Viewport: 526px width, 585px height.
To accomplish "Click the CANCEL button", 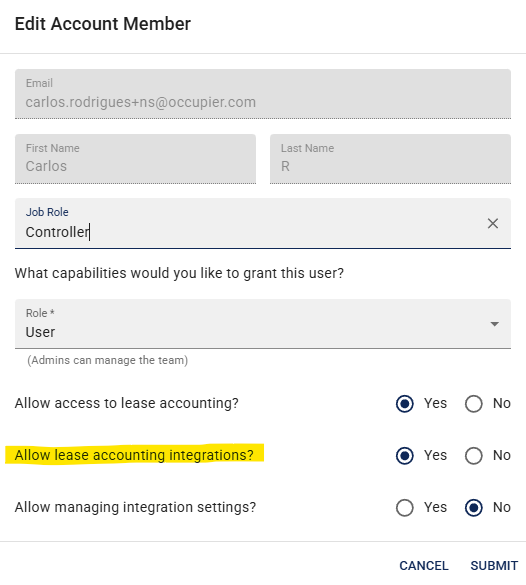I will pyautogui.click(x=424, y=566).
